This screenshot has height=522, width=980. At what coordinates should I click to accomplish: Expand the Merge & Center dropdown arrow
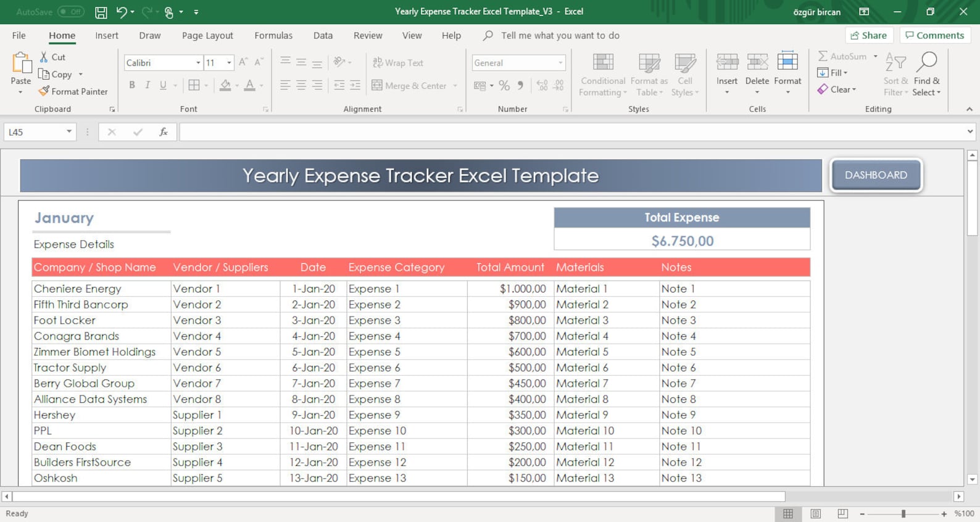coord(455,86)
